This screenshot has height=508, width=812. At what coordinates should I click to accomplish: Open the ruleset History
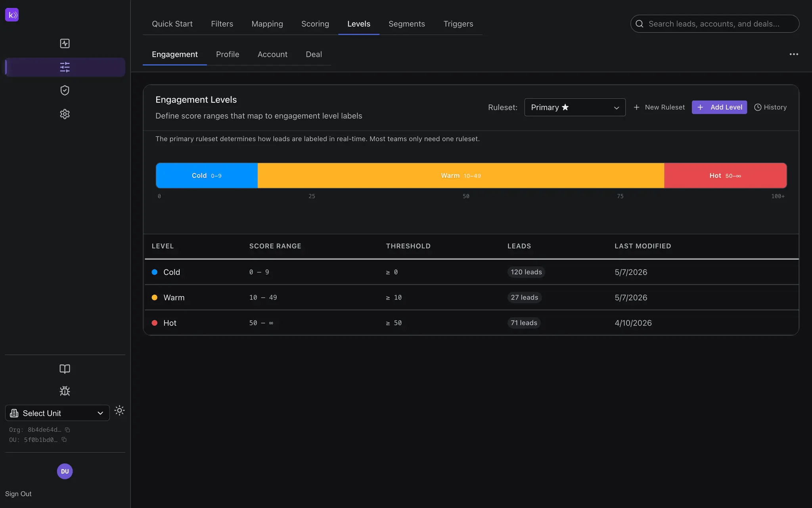(770, 108)
